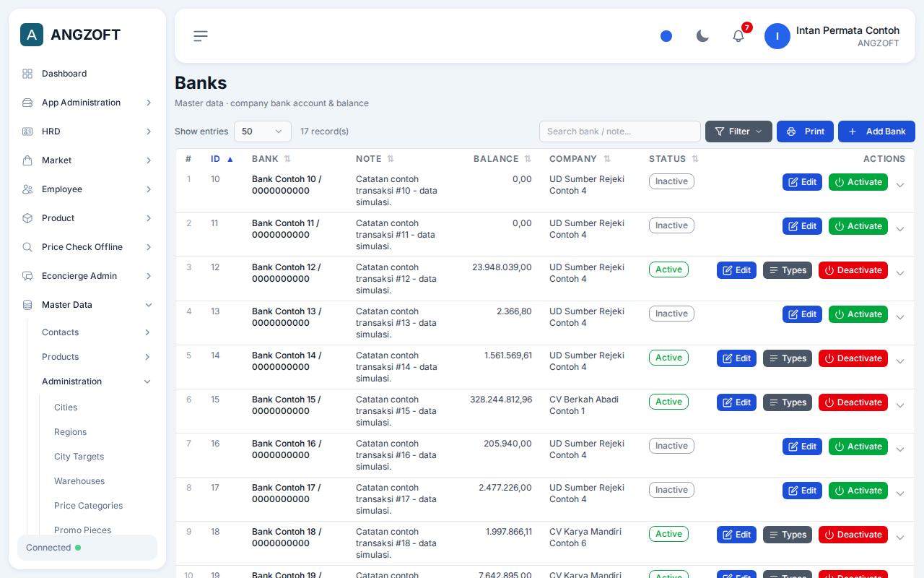
Task: Sort table by Balance column
Action: [502, 159]
